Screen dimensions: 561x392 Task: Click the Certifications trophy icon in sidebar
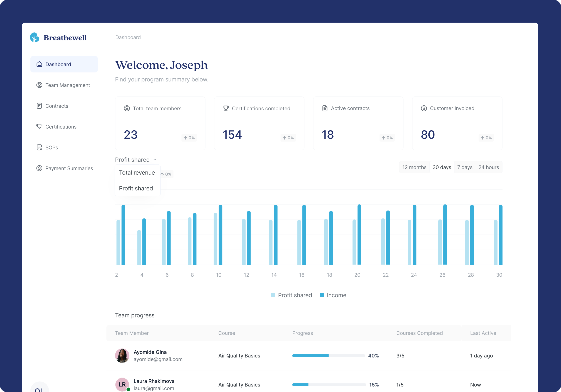[x=39, y=126]
